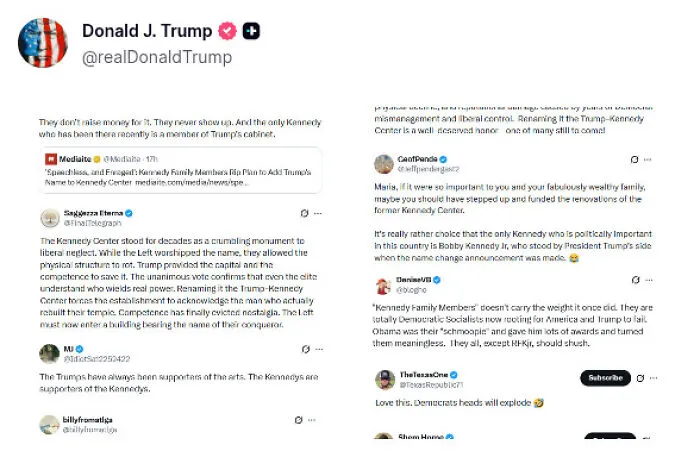This screenshot has width=700, height=451.
Task: Click Grok icon on Saggezza Eterna post
Action: pyautogui.click(x=304, y=213)
